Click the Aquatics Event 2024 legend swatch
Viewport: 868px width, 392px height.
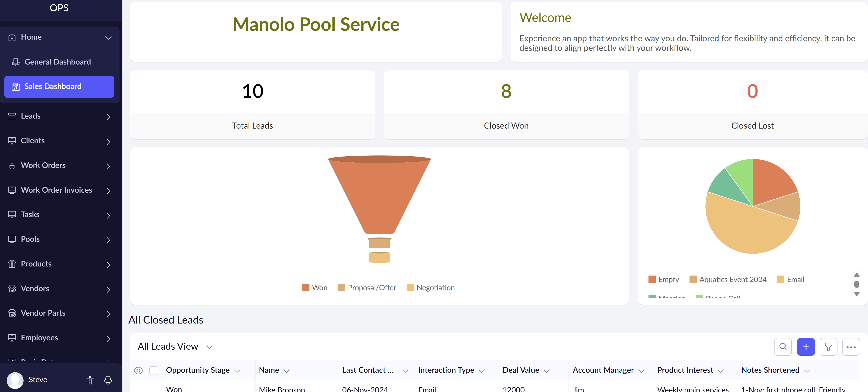pyautogui.click(x=693, y=280)
